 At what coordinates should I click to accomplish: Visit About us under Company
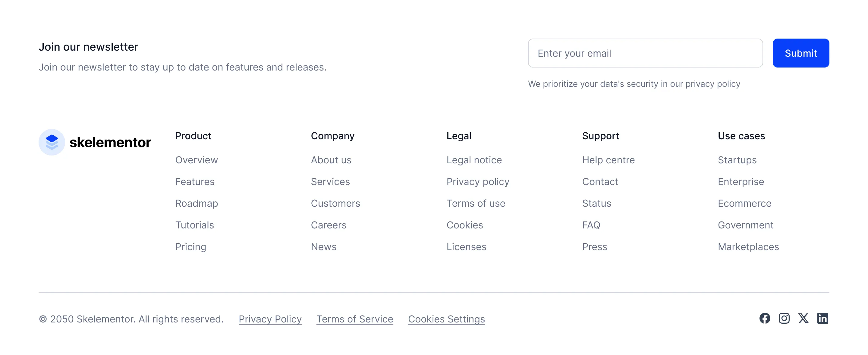[x=331, y=160]
